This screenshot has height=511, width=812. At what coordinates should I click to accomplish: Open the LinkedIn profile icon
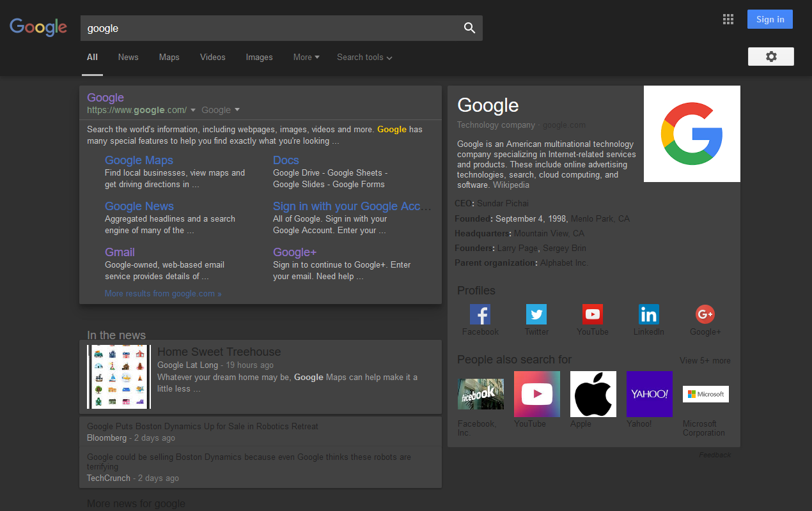point(649,314)
